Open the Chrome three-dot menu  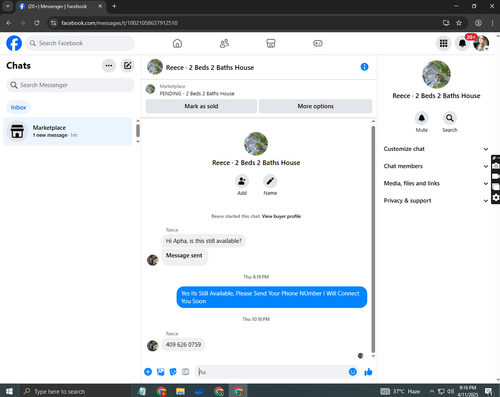click(492, 23)
